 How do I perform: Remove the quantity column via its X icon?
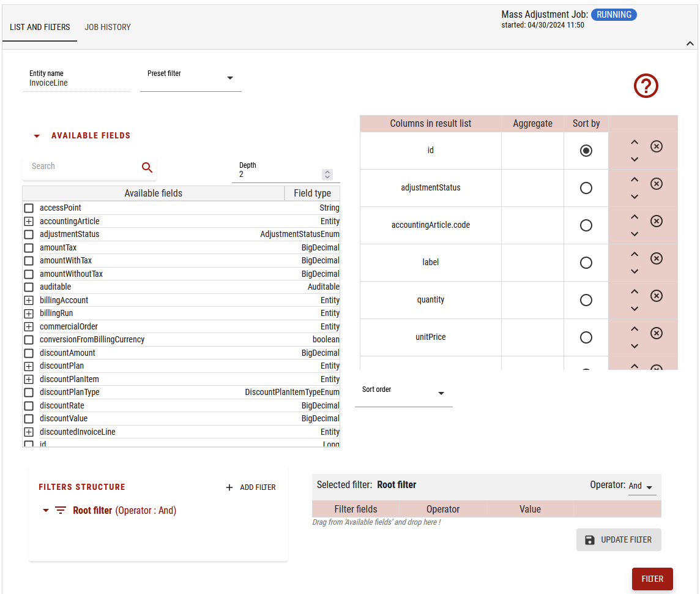[x=656, y=296]
